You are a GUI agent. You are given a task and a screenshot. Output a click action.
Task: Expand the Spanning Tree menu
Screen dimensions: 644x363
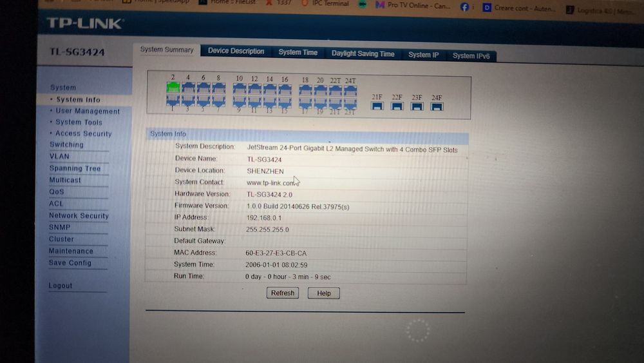point(75,168)
